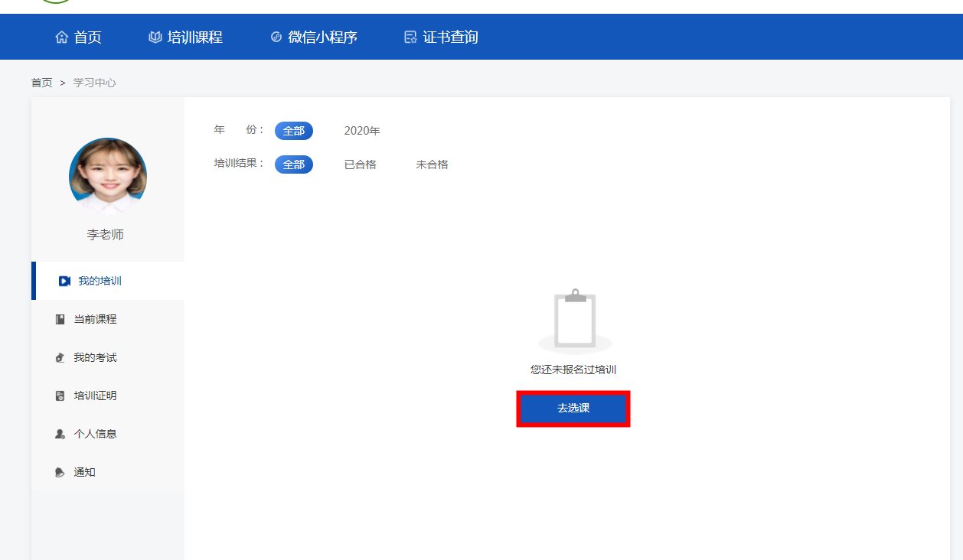Click 李老师 profile avatar photo

point(108,177)
